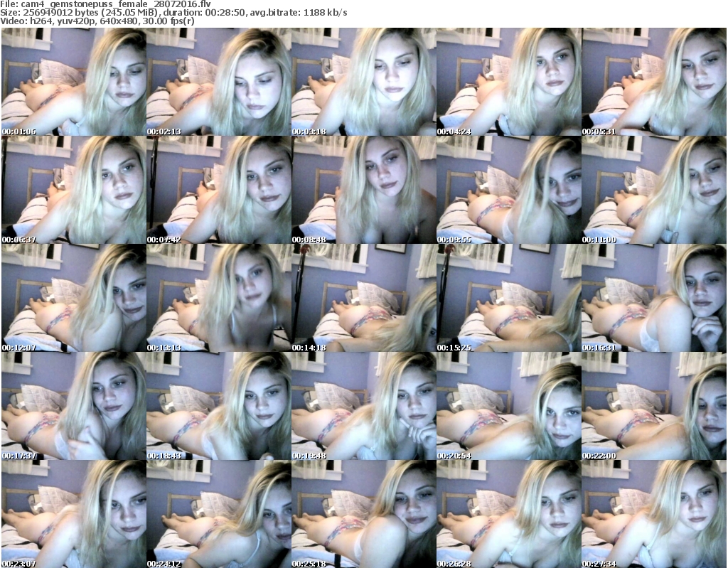The image size is (728, 568).
Task: Select the thumbnail stamped 00:05:31
Action: pos(654,82)
